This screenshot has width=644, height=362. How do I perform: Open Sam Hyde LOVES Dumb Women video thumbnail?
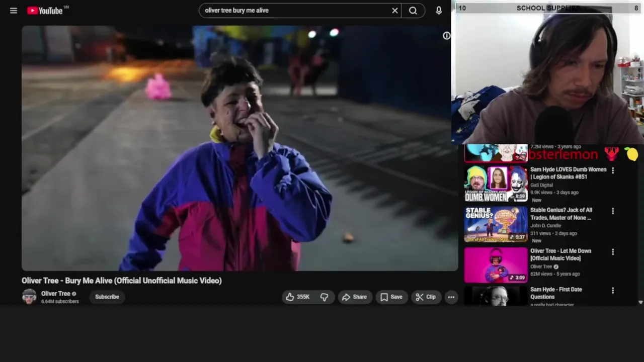pyautogui.click(x=496, y=184)
